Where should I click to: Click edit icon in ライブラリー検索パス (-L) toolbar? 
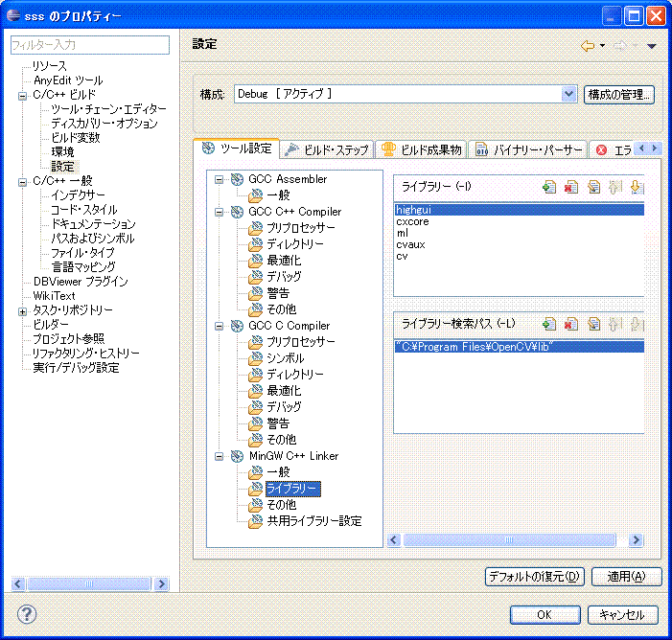click(593, 324)
